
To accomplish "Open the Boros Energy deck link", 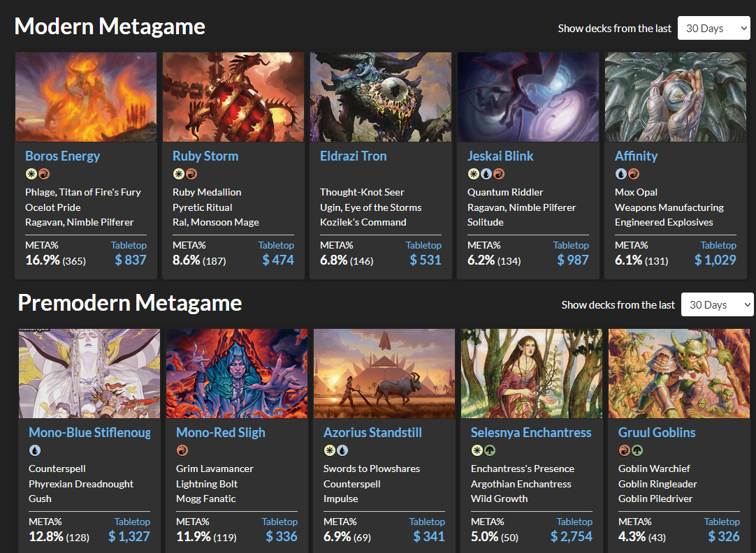I will click(x=63, y=156).
